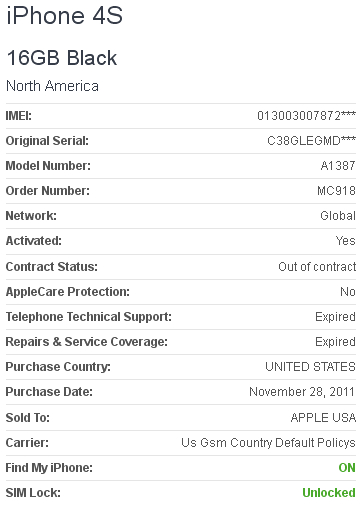361x505 pixels.
Task: Click the Activated value Yes
Action: (345, 241)
